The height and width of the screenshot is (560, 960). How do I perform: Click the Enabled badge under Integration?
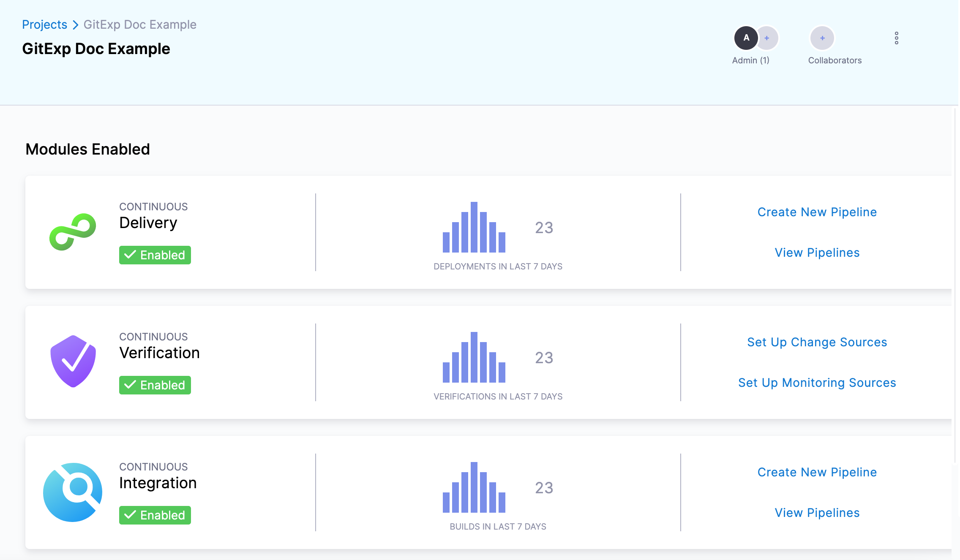click(155, 515)
